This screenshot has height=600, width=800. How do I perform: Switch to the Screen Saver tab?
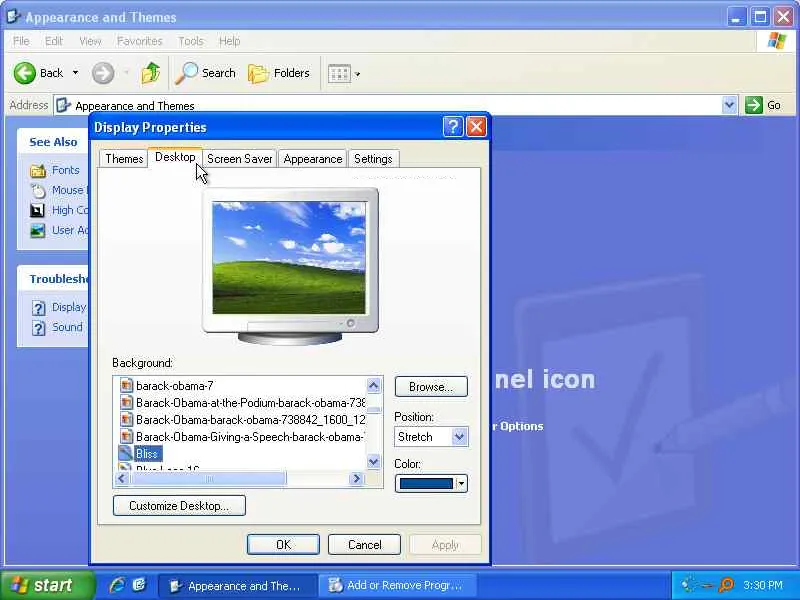(239, 159)
